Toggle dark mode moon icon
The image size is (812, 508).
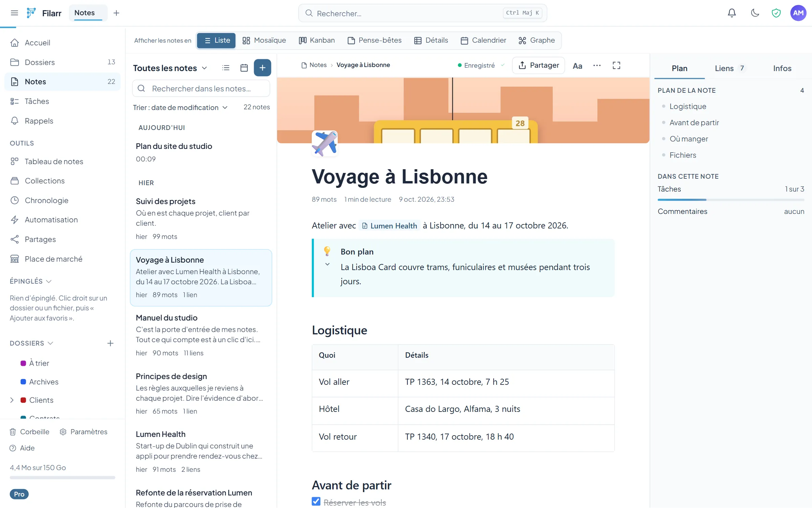(755, 13)
